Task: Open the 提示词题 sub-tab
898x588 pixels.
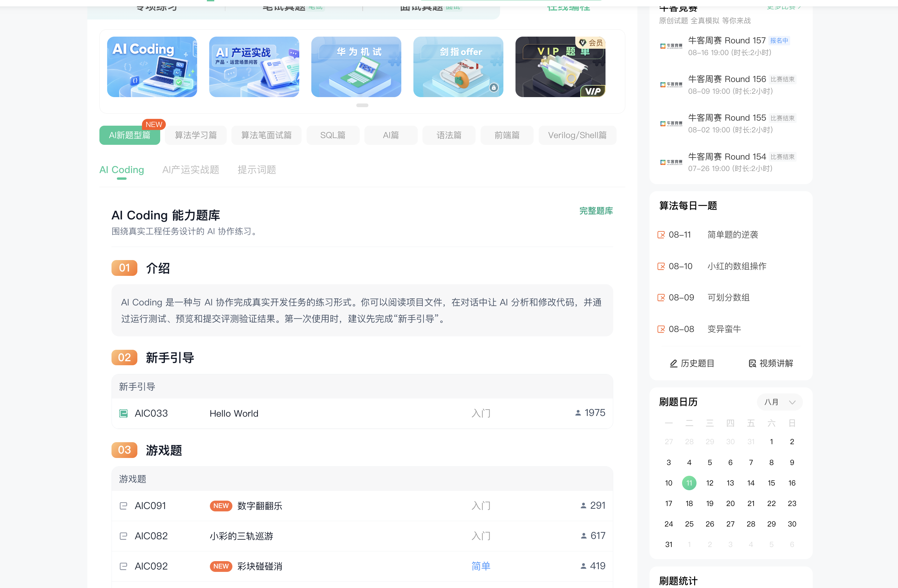Action: 257,170
